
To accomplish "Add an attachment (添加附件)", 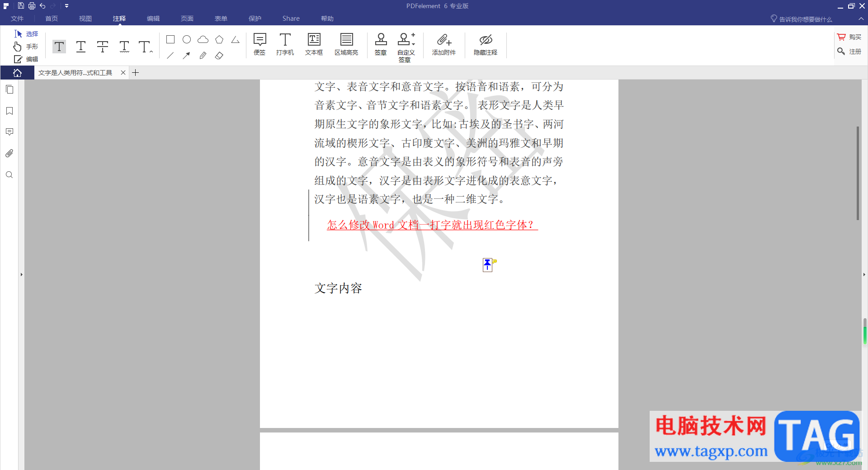I will tap(444, 44).
